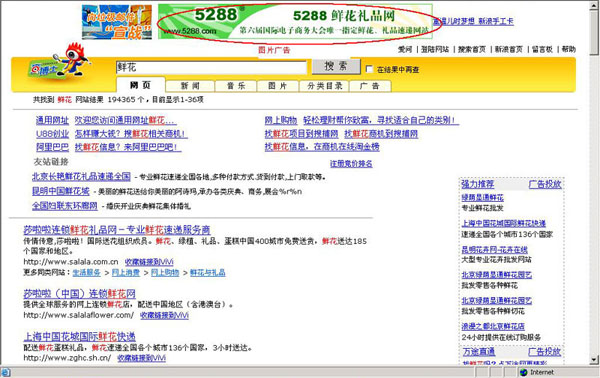Open the orange "宣战" banner advertisement
The width and height of the screenshot is (600, 378).
[x=117, y=22]
